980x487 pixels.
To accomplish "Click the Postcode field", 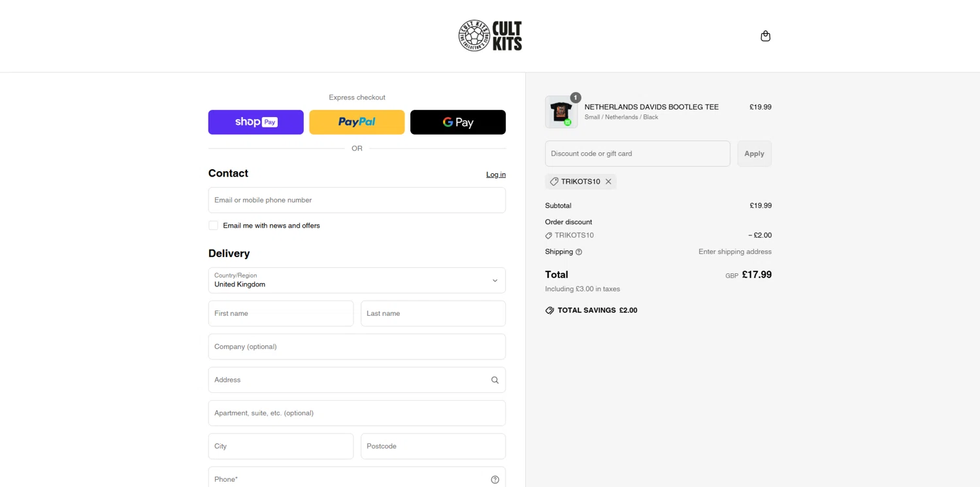I will point(433,446).
